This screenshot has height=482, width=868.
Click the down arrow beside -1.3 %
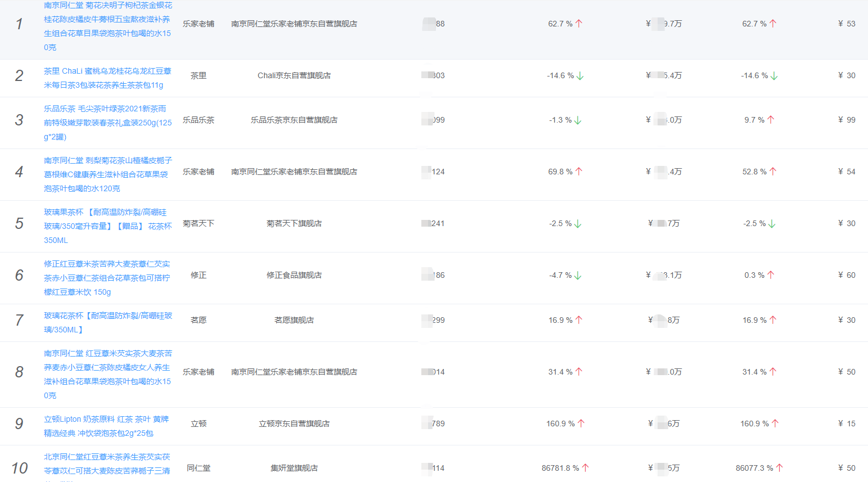coord(578,120)
